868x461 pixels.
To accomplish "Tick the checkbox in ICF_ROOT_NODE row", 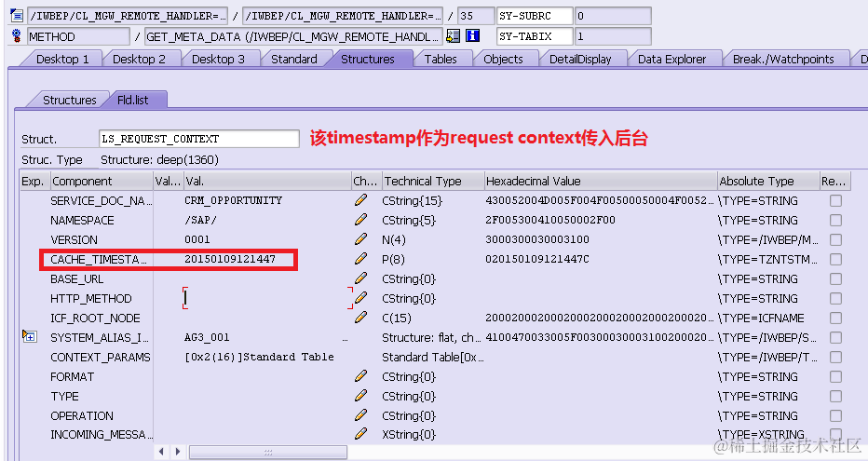I will 835,318.
